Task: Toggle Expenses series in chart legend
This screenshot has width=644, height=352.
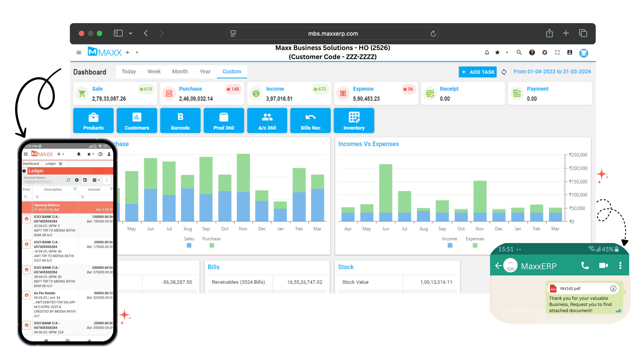Action: coord(475,245)
